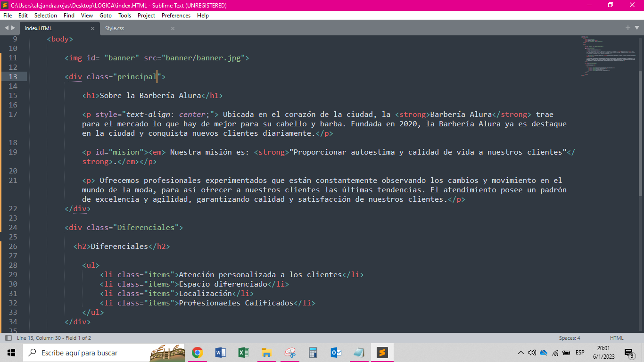The width and height of the screenshot is (644, 362).
Task: Open the volume control icon
Action: 532,353
